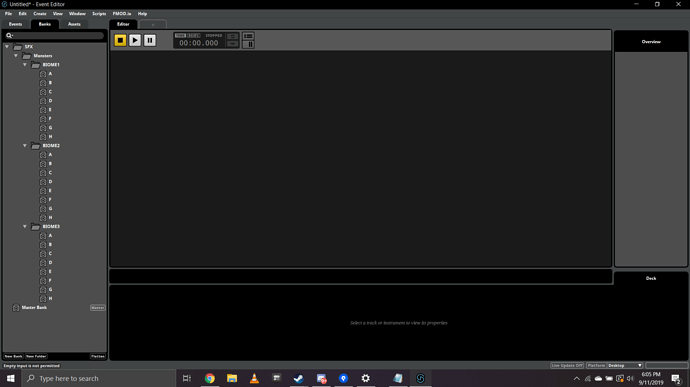This screenshot has height=387, width=690.
Task: Click the bank icon A under BIOME2
Action: tap(43, 155)
